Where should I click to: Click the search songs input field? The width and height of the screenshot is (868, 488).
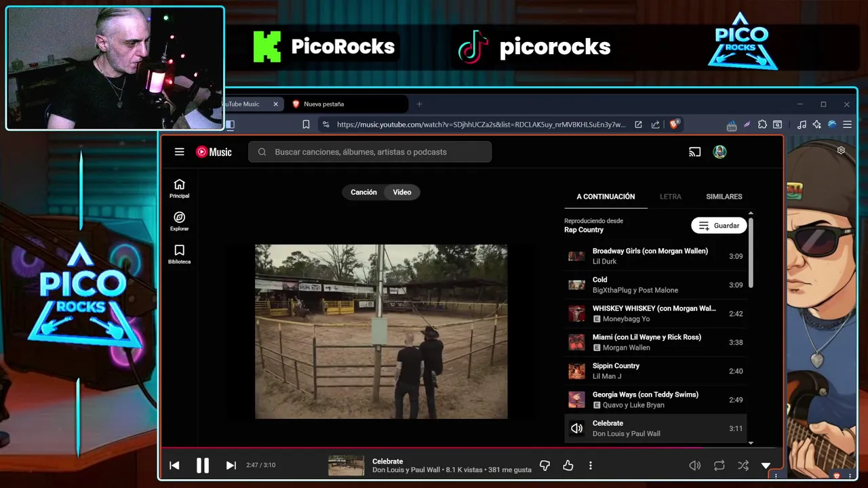pyautogui.click(x=370, y=152)
